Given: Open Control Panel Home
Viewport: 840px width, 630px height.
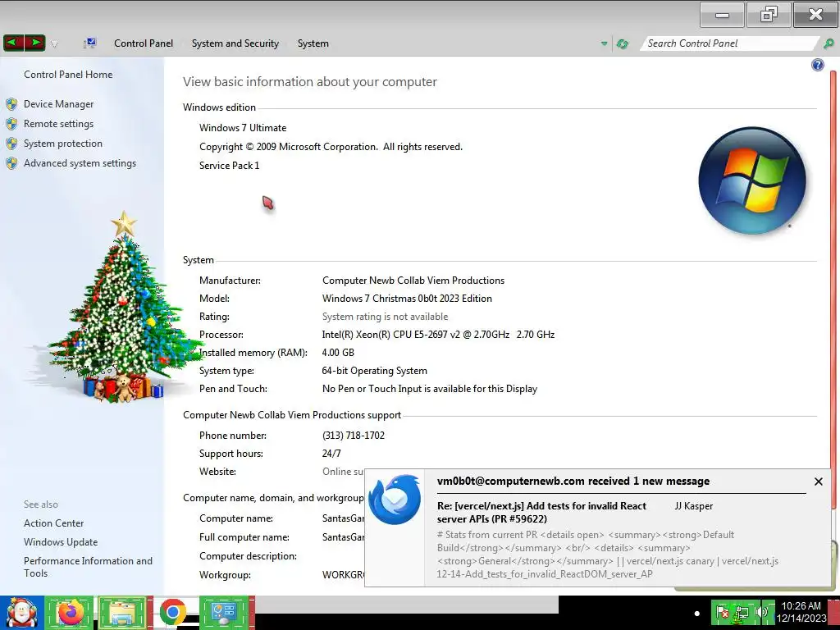Looking at the screenshot, I should [x=68, y=75].
